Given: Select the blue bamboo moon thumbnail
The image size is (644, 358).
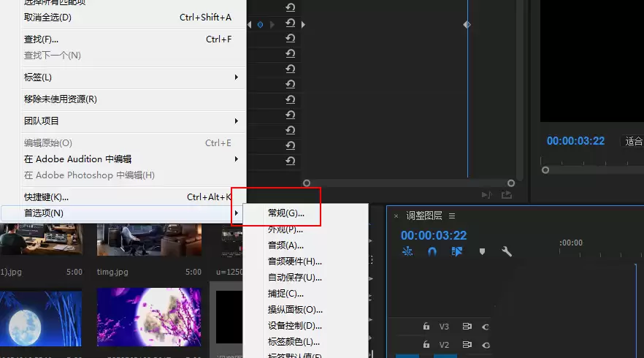Looking at the screenshot, I should [x=41, y=319].
